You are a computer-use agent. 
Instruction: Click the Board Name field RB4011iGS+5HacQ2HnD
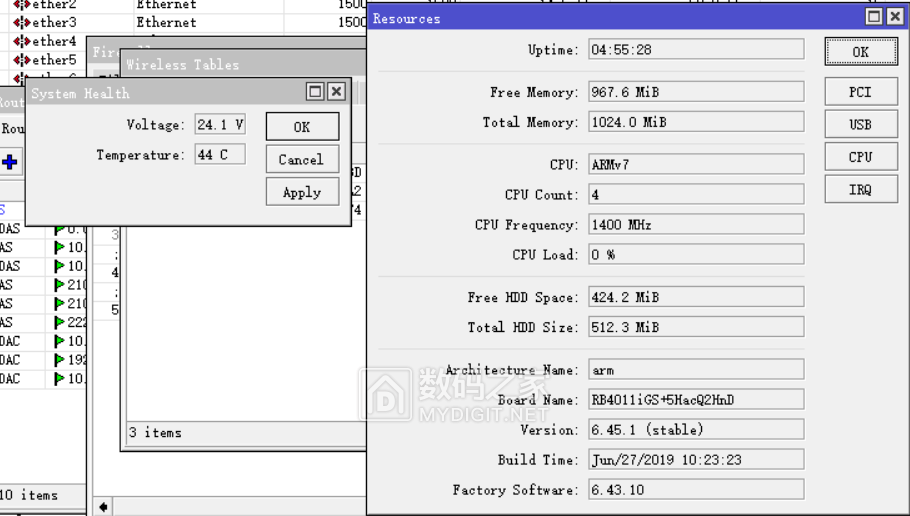[696, 400]
